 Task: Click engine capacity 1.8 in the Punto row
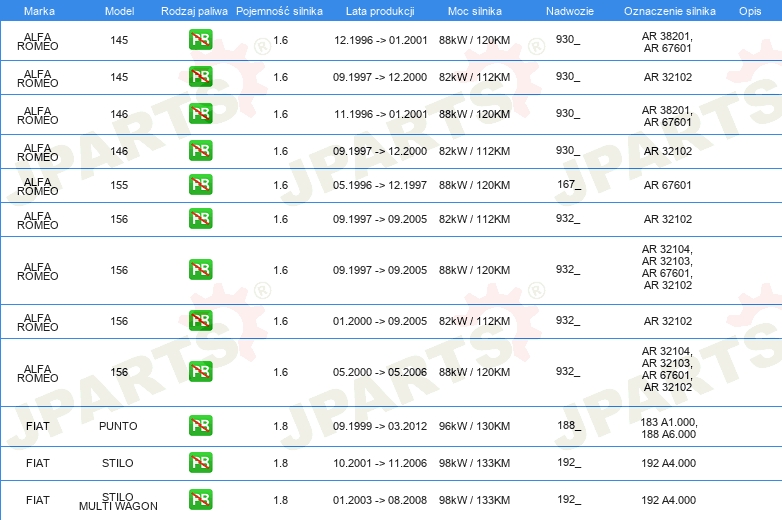tap(281, 426)
